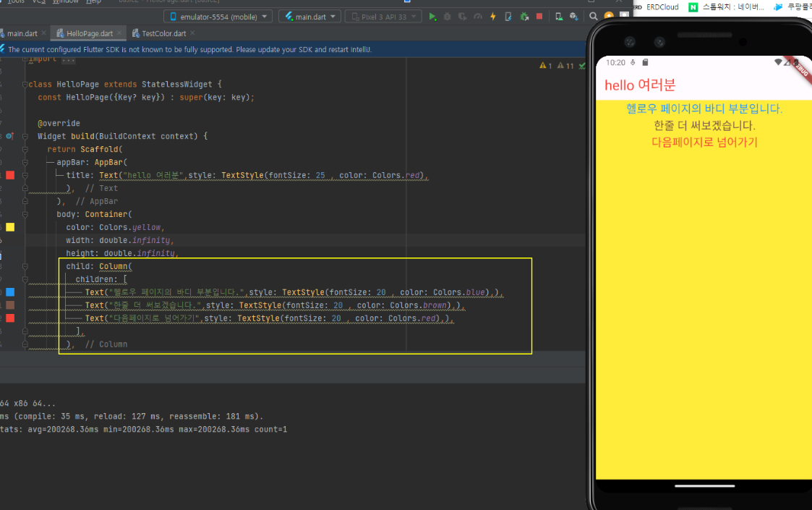Close the main.dart editor tab
The image size is (812, 510).
pos(44,33)
